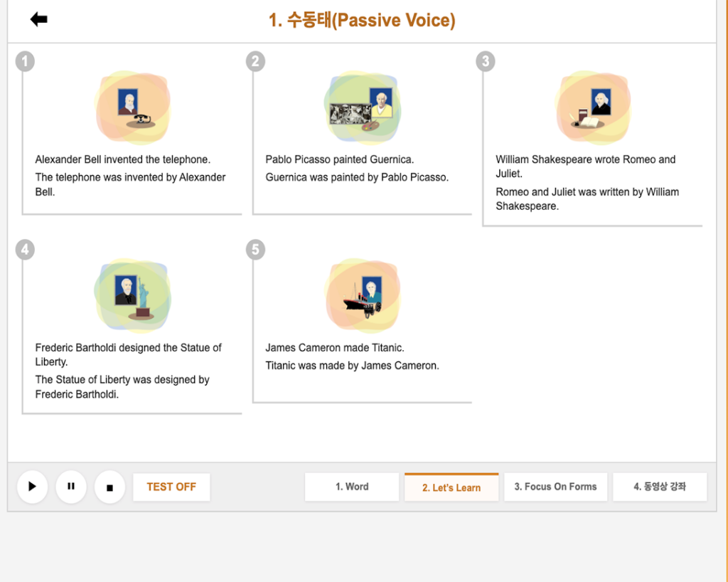Click the Titanic ship illustration
Viewport: 728px width, 582px height.
[x=363, y=296]
